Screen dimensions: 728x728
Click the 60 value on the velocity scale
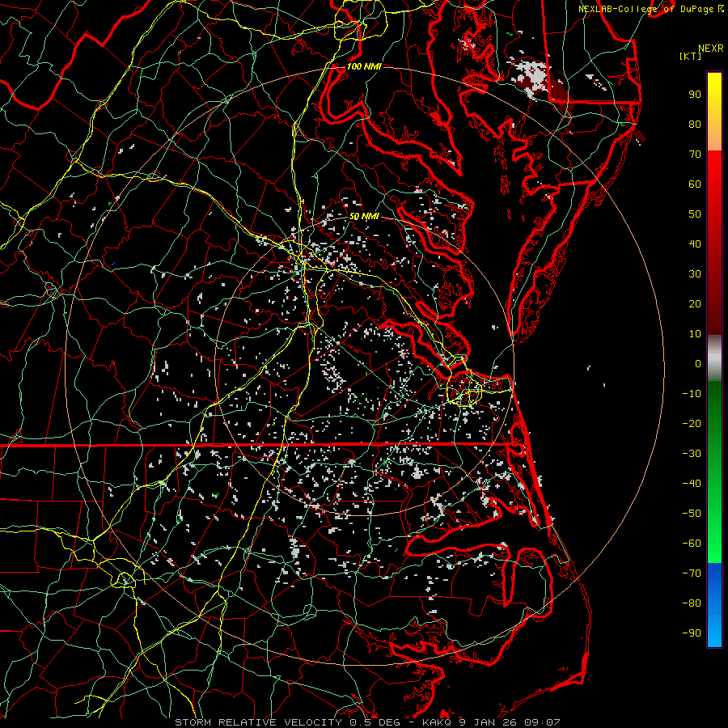(695, 184)
